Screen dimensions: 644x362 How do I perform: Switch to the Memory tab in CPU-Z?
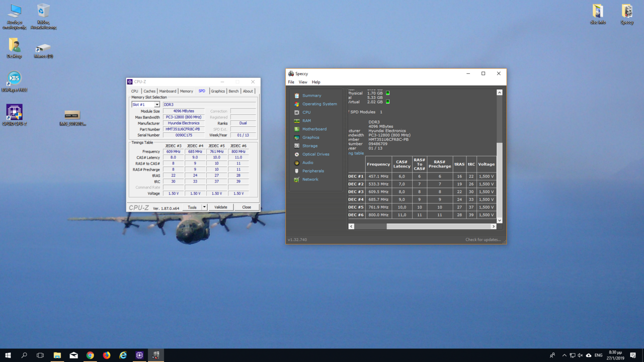[187, 92]
